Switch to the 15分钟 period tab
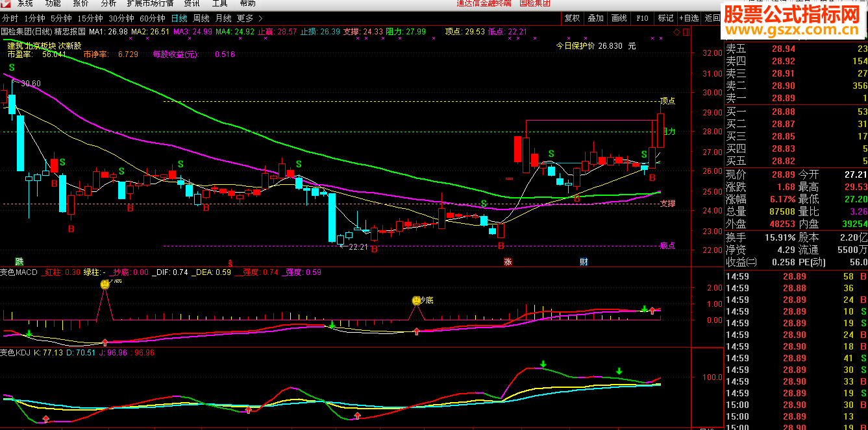This screenshot has height=430, width=868. click(90, 18)
